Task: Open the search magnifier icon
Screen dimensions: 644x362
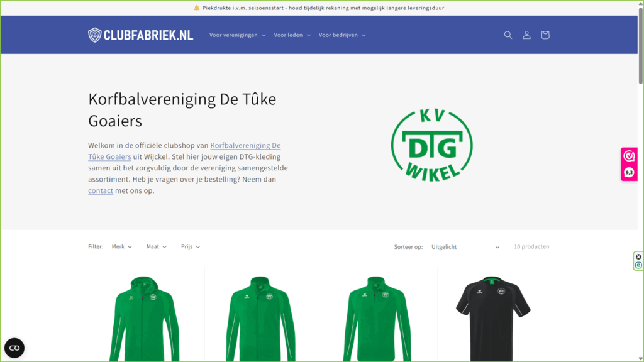Action: coord(508,35)
